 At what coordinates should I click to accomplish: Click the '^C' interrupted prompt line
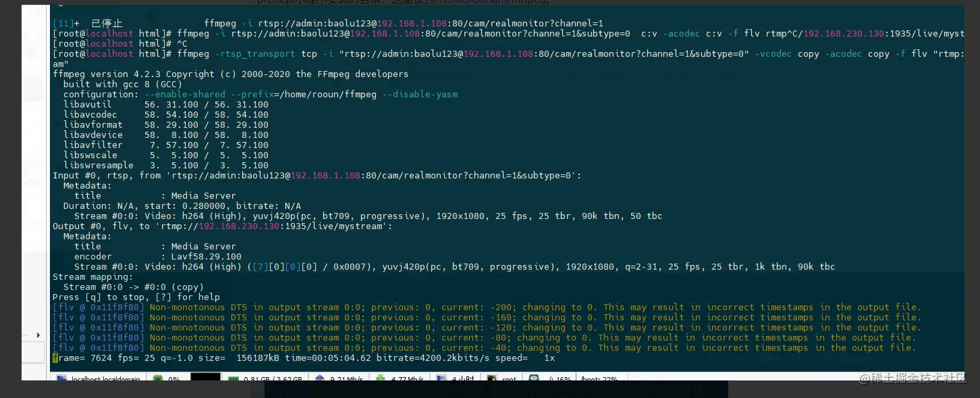click(x=120, y=43)
